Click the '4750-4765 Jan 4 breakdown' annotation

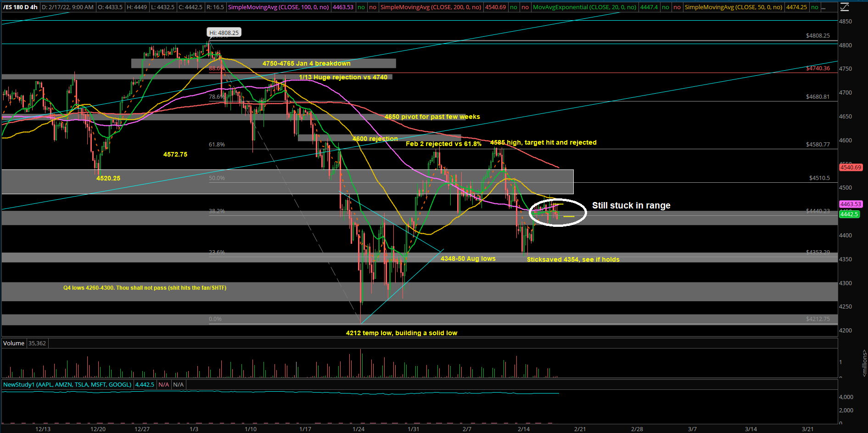307,63
